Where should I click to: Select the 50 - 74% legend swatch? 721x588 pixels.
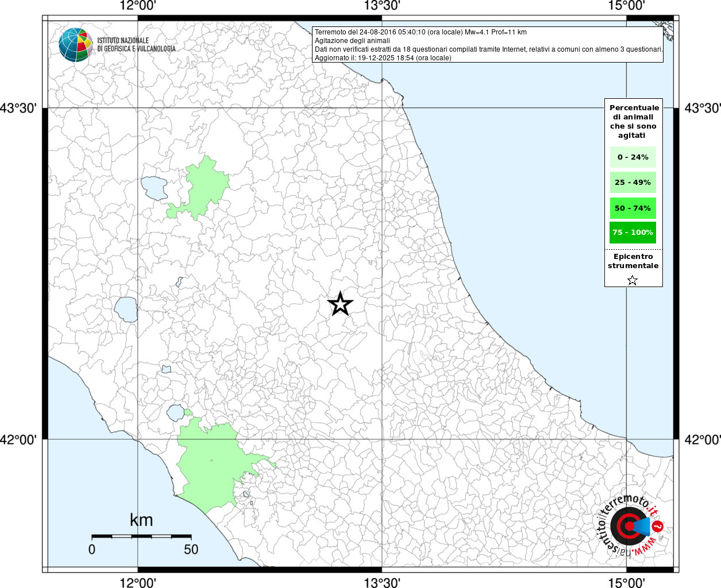click(x=633, y=208)
